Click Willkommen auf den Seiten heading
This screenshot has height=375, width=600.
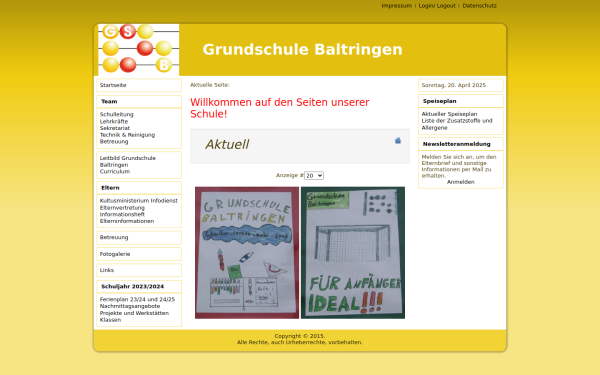coord(280,108)
